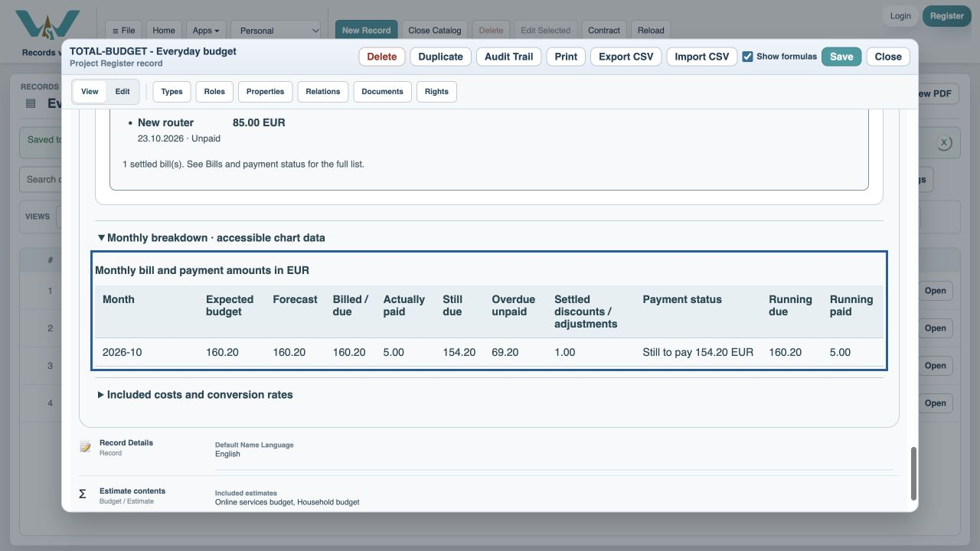This screenshot has height=551, width=980.
Task: Click the records list icon behind dialog
Action: coord(31,103)
